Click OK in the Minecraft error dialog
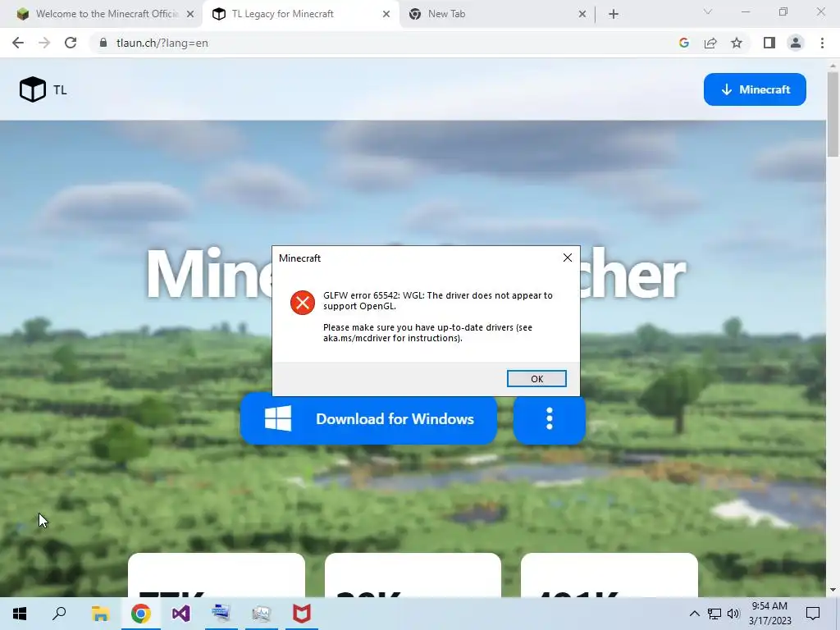Screen dimensions: 840x630 pos(536,379)
